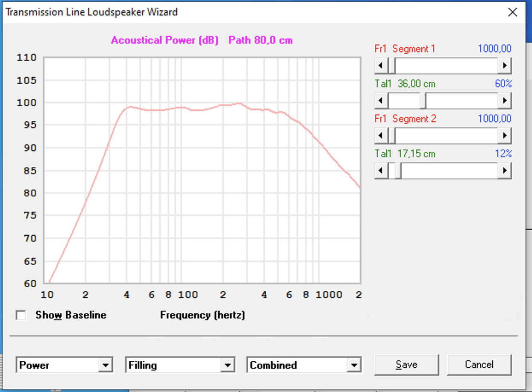Click the Tal1 17,15 cm slider thumb
Screen dimensions: 532x392
(x=398, y=171)
